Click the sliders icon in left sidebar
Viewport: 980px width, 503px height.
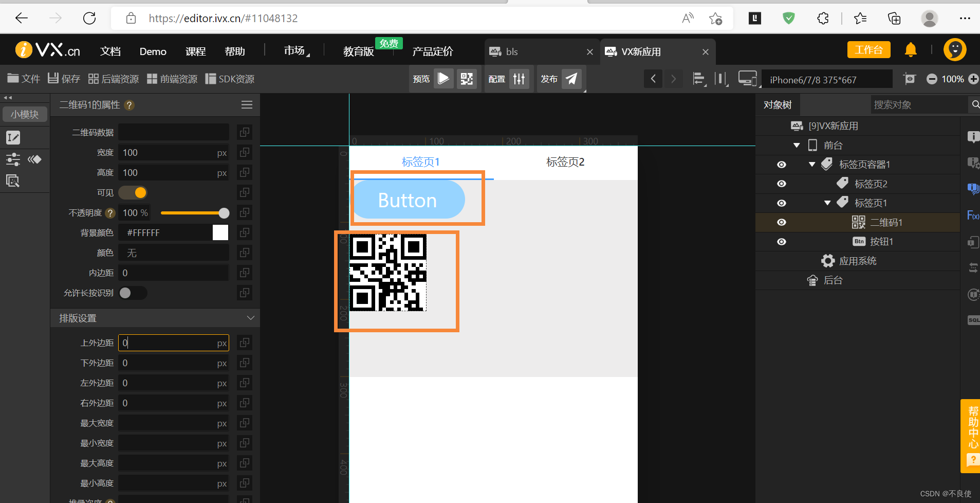(x=13, y=159)
